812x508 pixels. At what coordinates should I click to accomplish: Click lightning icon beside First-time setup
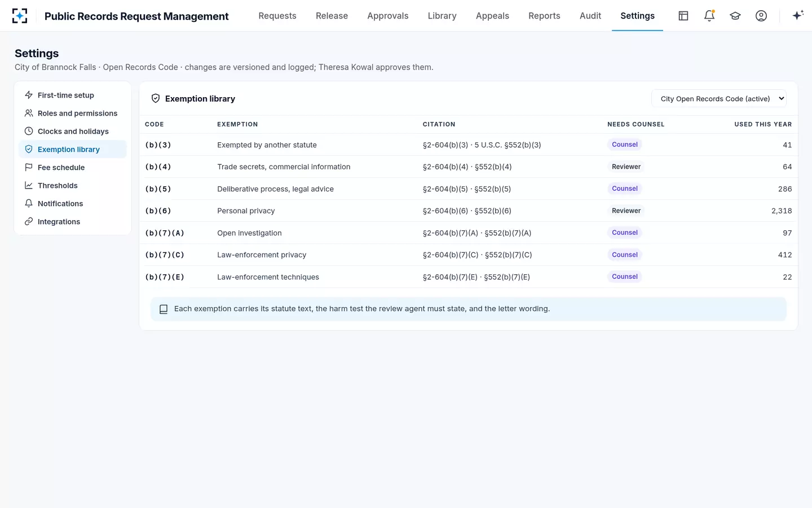[29, 95]
